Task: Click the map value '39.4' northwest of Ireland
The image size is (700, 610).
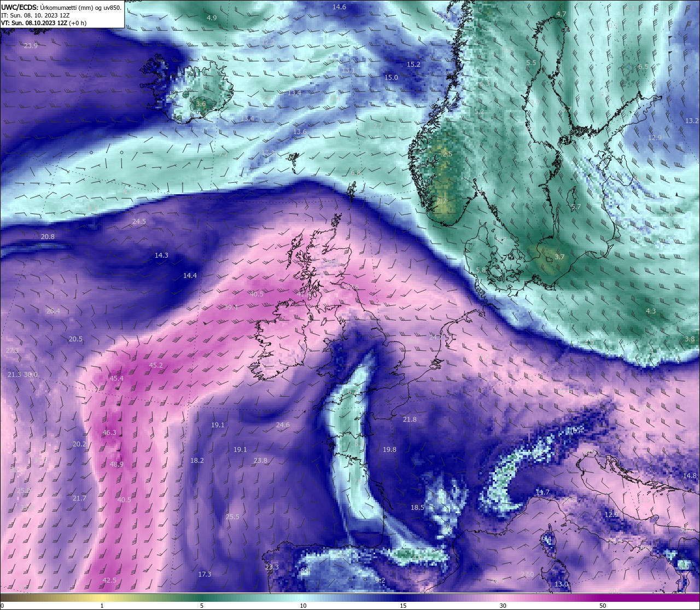Action: tap(231, 307)
